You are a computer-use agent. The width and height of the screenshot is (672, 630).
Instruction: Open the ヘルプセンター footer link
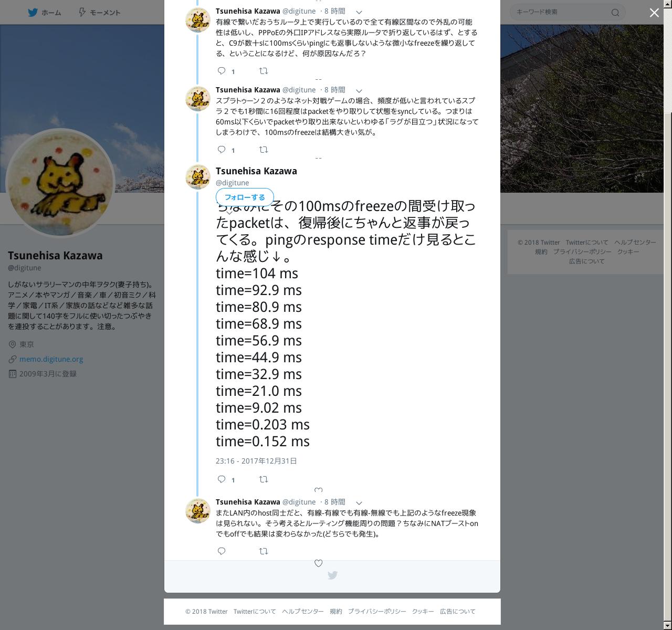pyautogui.click(x=303, y=611)
